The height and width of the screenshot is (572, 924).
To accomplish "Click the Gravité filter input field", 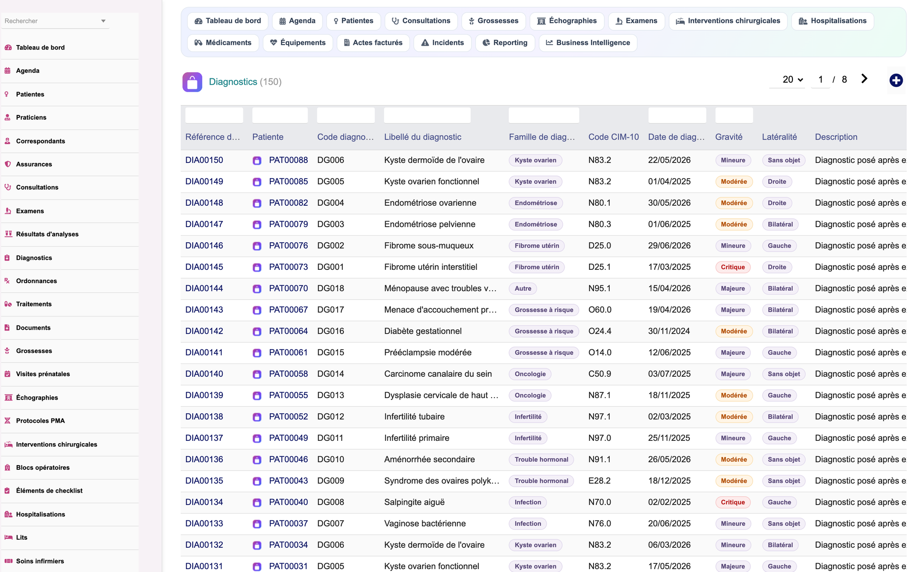I will (x=734, y=115).
